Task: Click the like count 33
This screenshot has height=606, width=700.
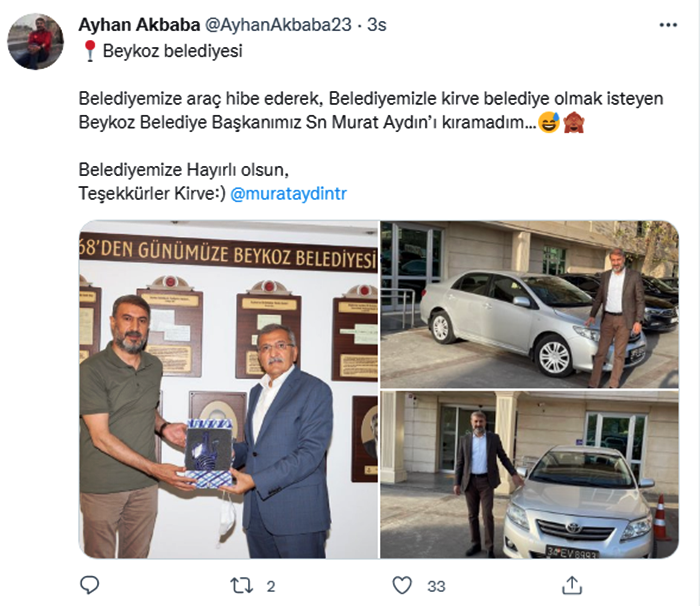Action: click(x=436, y=586)
